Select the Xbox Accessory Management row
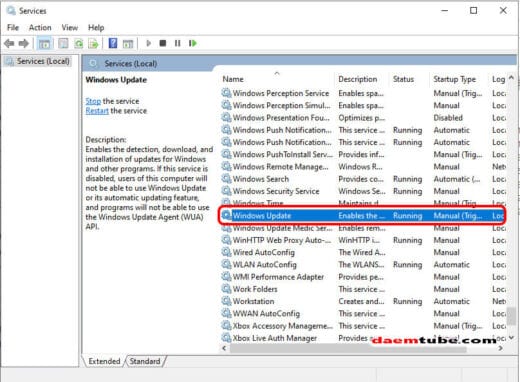 pos(363,326)
